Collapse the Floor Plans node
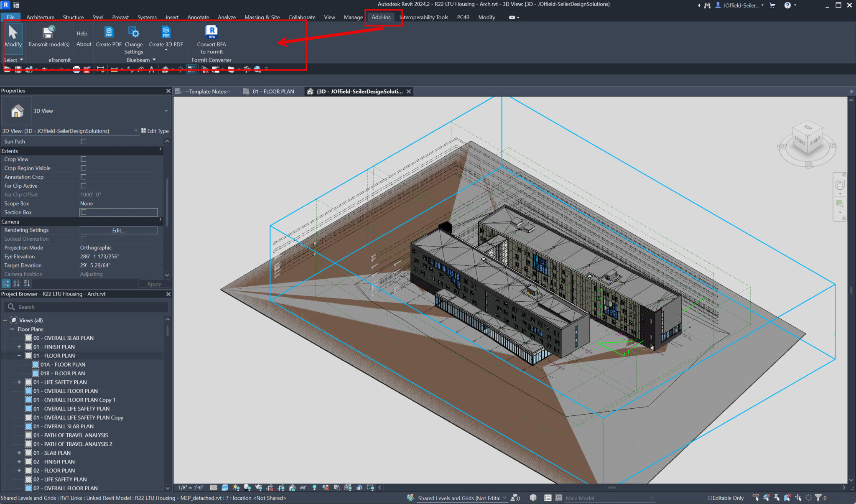 coord(12,329)
